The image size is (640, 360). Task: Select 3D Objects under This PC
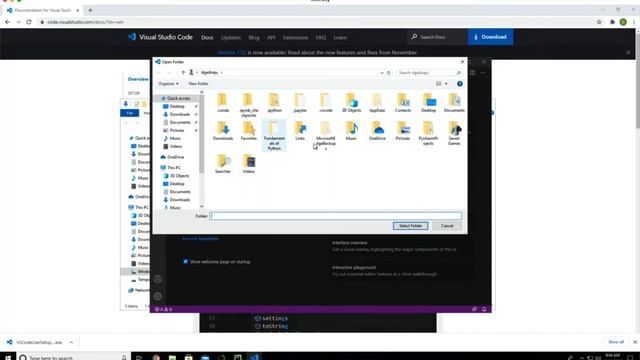click(180, 176)
